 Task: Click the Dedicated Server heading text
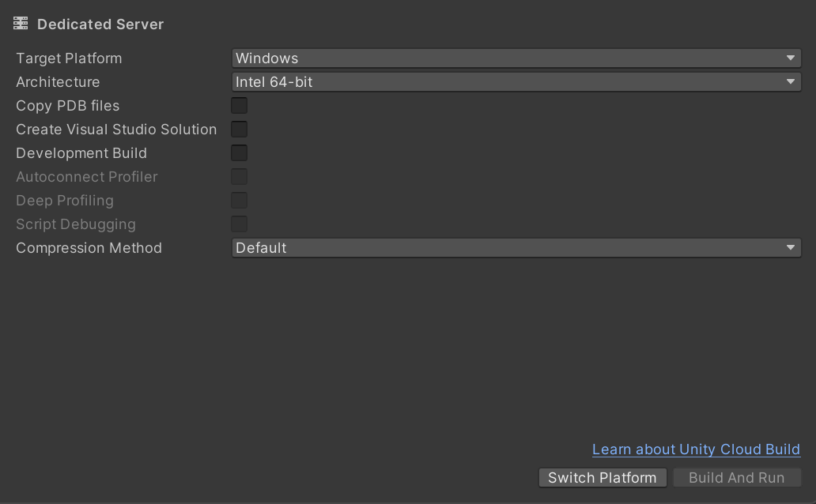100,24
